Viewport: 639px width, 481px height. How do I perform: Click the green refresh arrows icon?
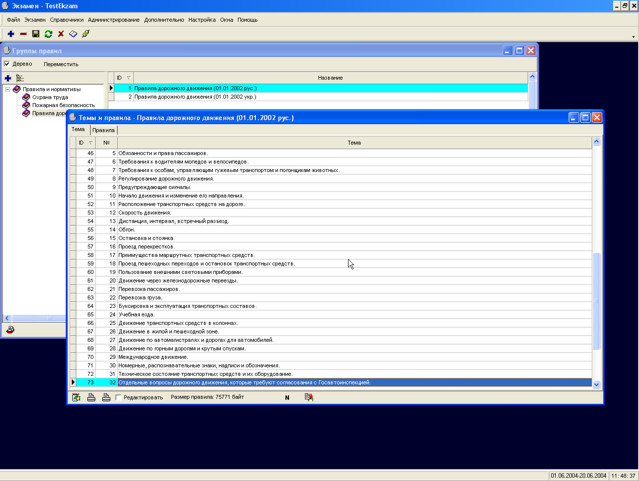(48, 34)
